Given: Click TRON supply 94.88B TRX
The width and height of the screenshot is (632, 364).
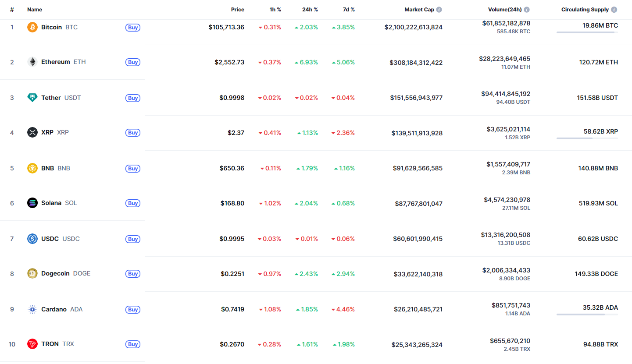Looking at the screenshot, I should point(600,344).
